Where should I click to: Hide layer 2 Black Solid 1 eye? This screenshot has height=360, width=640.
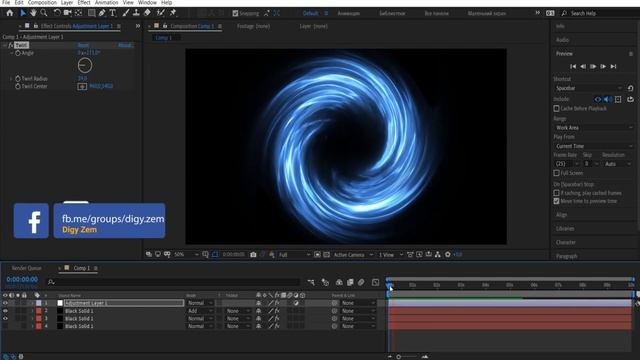click(5, 311)
